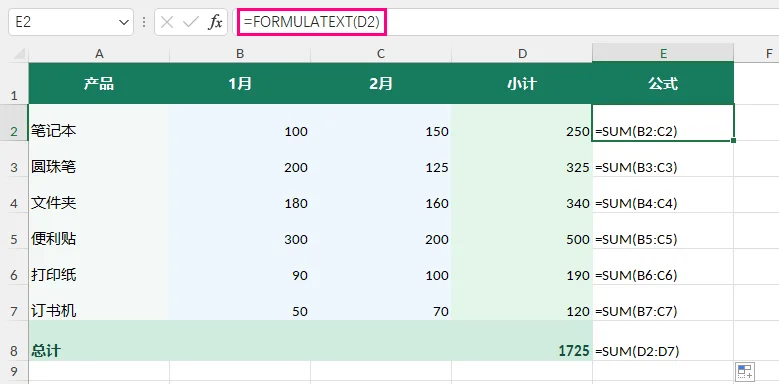Click the 1月 header cell

(x=240, y=83)
